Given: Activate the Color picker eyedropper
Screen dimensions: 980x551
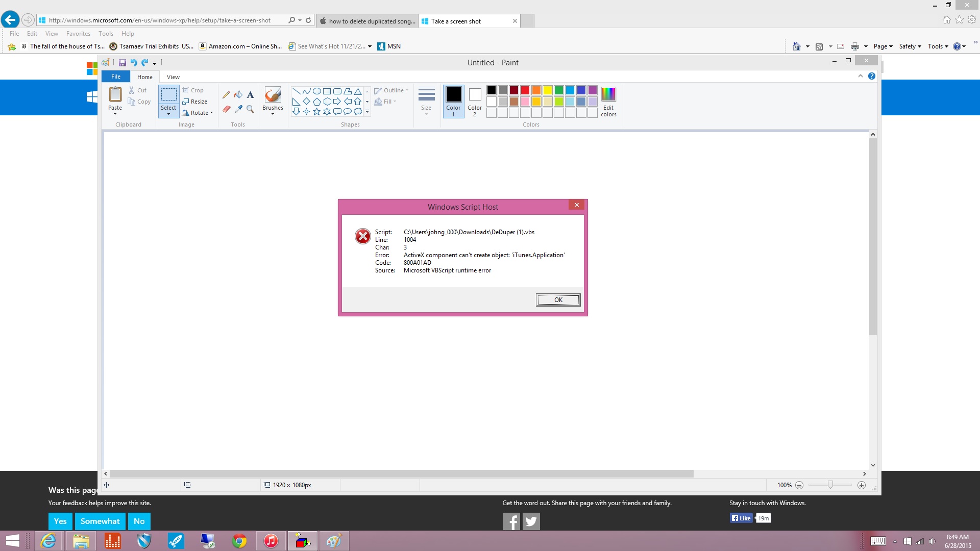Looking at the screenshot, I should point(238,109).
